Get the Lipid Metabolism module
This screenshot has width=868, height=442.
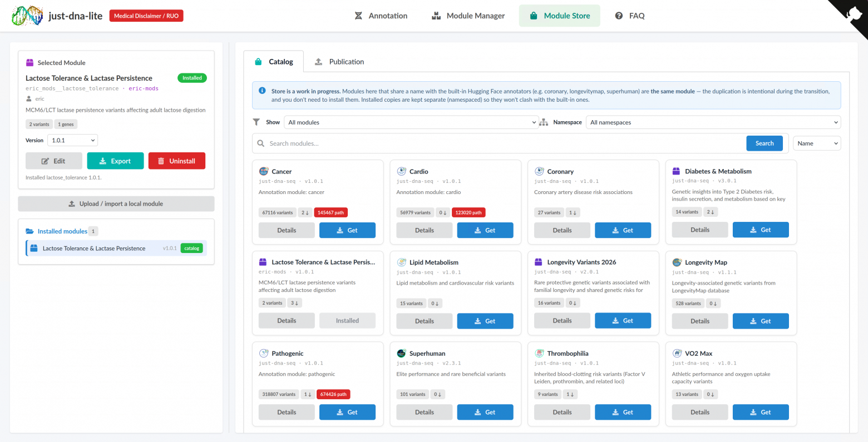(x=485, y=321)
